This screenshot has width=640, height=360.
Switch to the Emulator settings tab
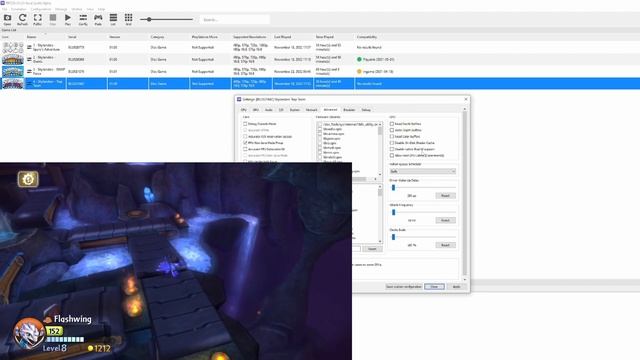[349, 110]
